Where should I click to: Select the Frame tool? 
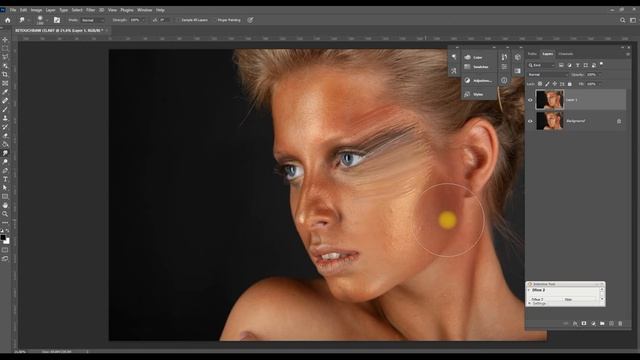5,83
